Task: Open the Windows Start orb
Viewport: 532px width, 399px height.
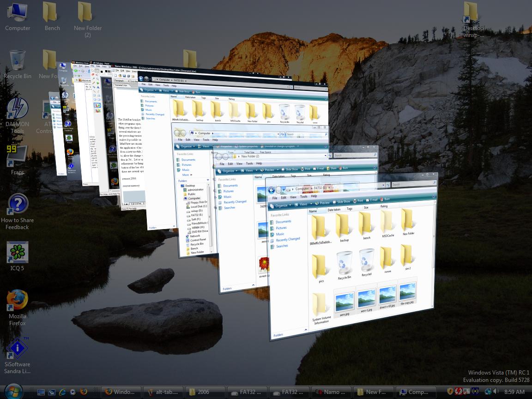Action: [x=13, y=391]
